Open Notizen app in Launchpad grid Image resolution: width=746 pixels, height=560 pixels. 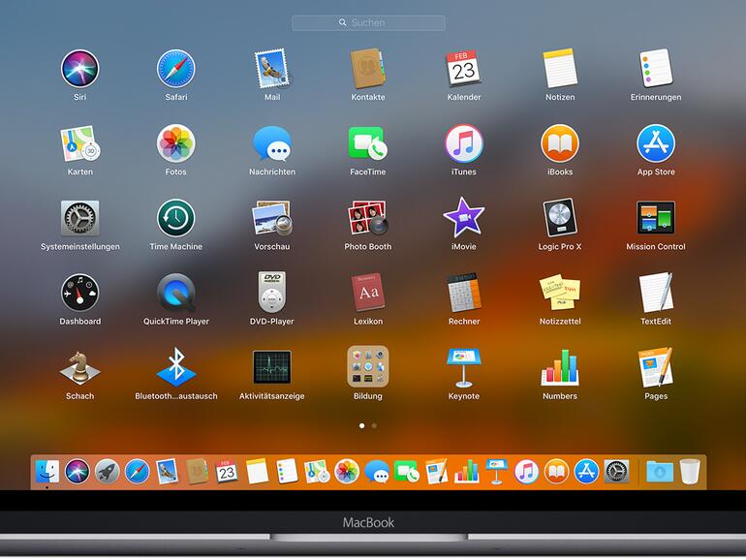560,69
